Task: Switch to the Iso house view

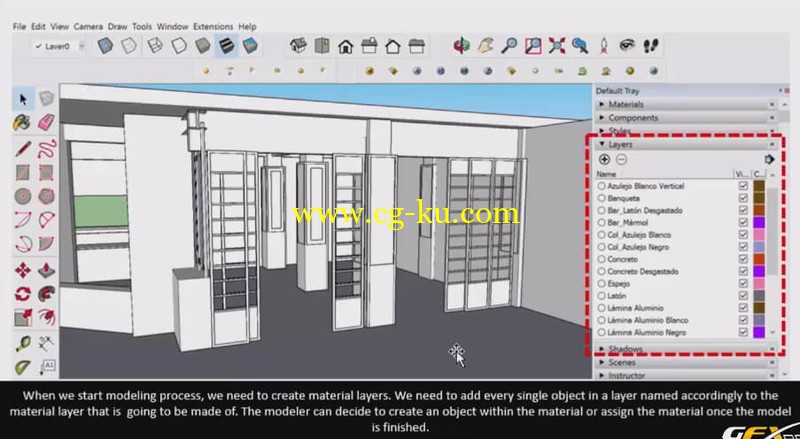Action: click(298, 46)
